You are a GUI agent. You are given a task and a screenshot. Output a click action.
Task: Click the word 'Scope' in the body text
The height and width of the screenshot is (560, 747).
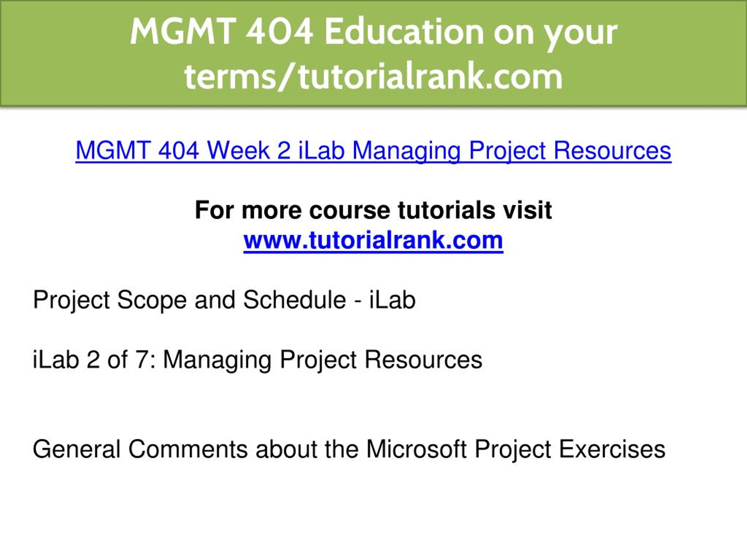pyautogui.click(x=152, y=300)
